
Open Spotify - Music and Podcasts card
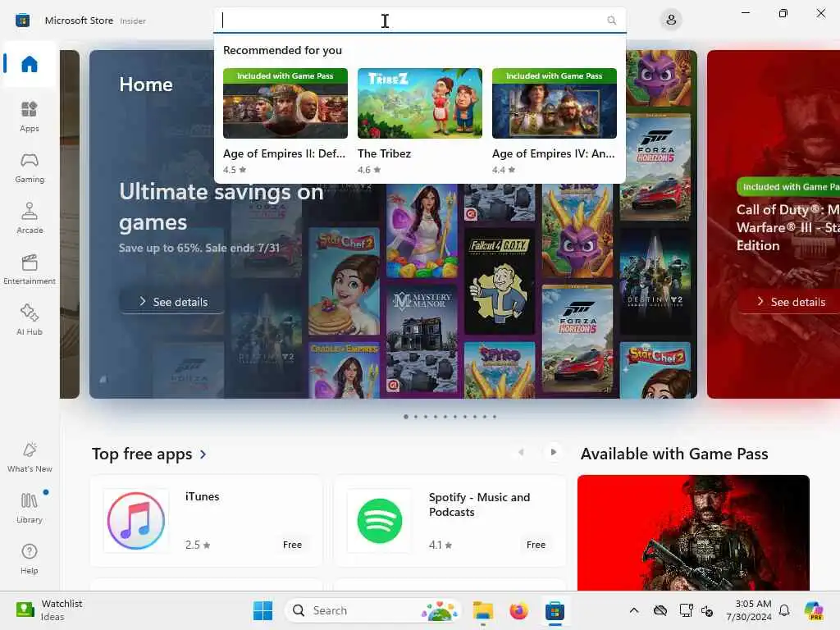tap(450, 521)
